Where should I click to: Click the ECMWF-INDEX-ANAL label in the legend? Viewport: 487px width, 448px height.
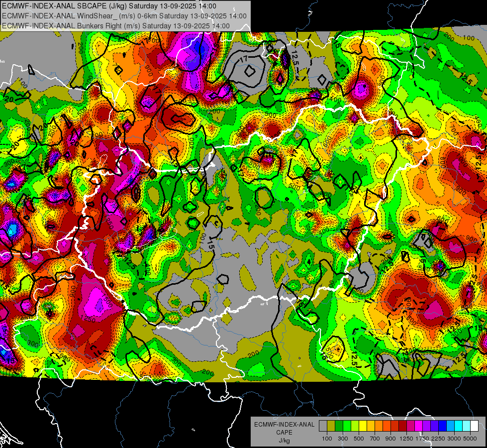point(284,425)
